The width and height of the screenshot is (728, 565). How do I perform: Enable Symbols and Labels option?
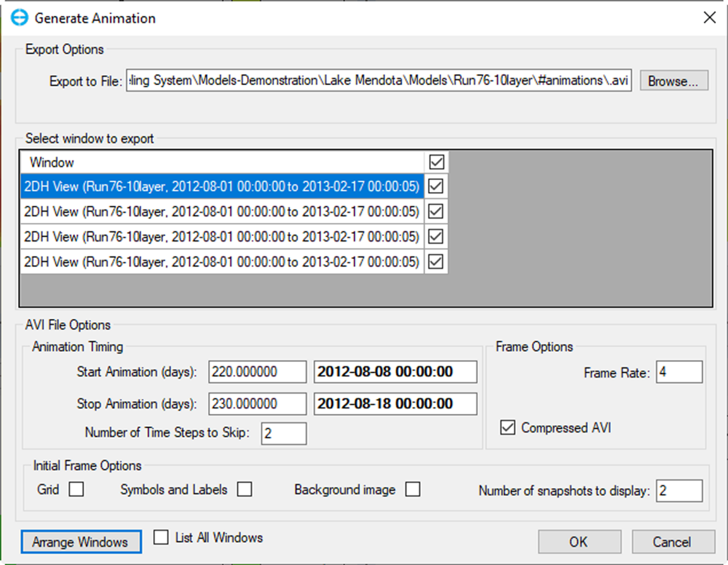[x=245, y=490]
